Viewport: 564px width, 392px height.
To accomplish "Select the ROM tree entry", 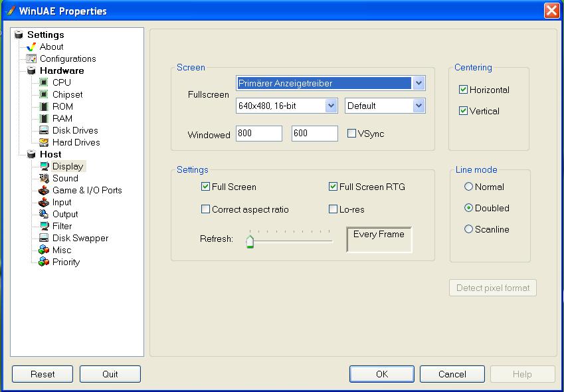I will 62,106.
